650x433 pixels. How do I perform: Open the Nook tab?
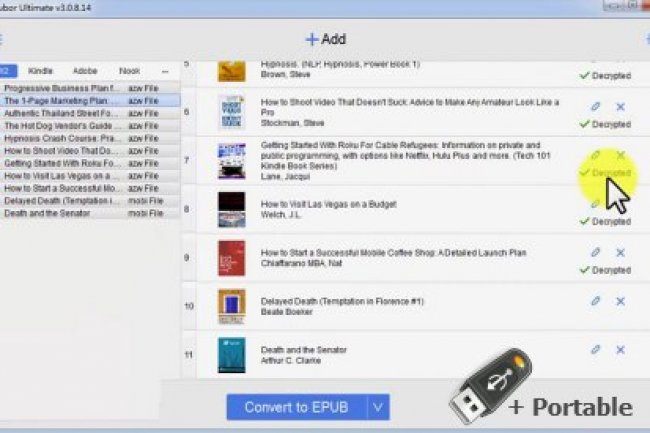129,72
